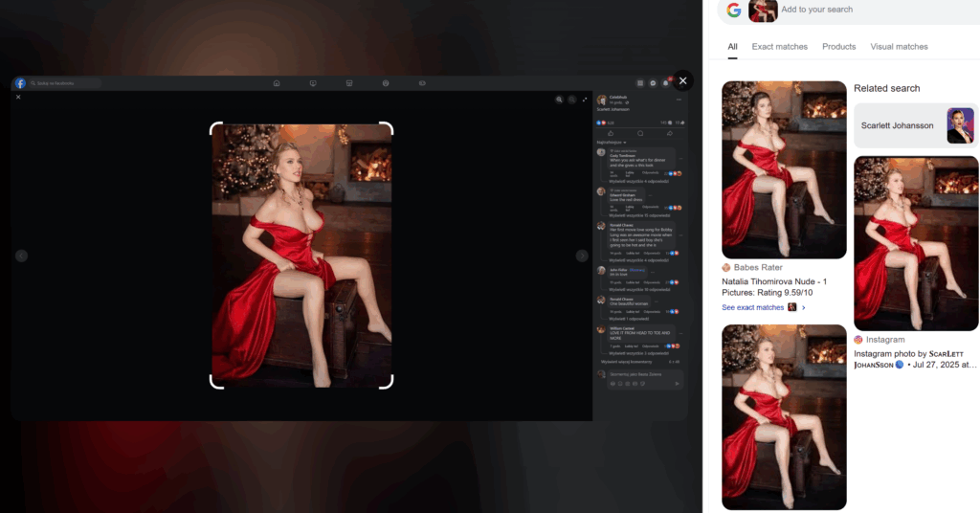Click the Like thumbs-up on the post

611,133
